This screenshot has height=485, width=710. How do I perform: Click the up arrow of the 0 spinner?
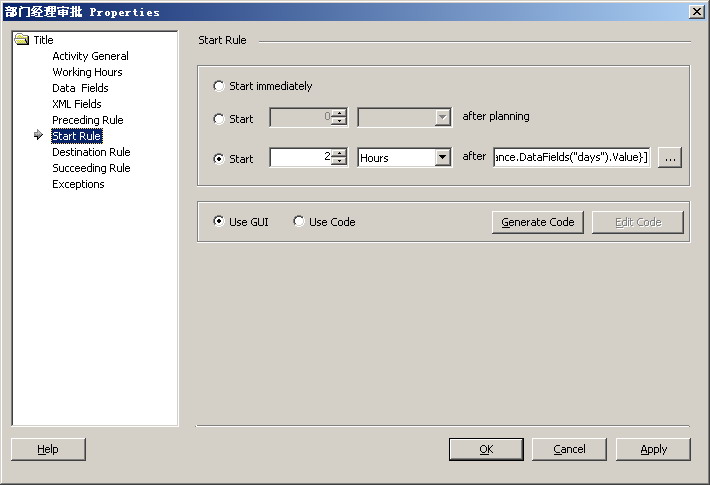click(339, 113)
